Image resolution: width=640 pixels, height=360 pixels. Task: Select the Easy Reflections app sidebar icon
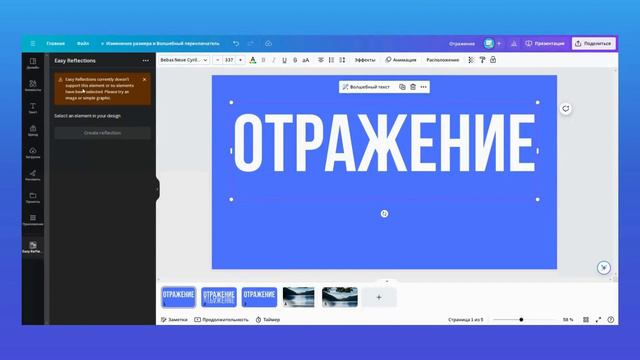point(33,247)
